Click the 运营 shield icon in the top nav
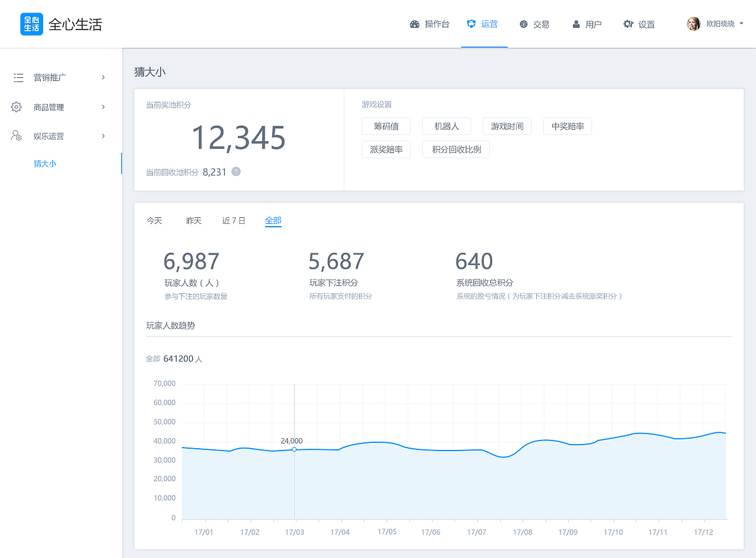This screenshot has width=756, height=558. pyautogui.click(x=471, y=24)
